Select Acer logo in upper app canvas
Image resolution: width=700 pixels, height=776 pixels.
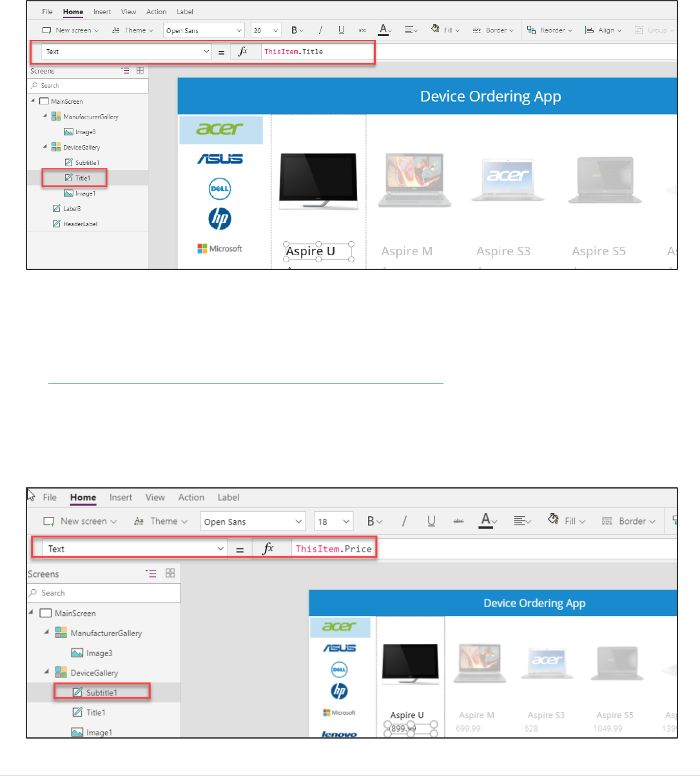click(x=221, y=130)
